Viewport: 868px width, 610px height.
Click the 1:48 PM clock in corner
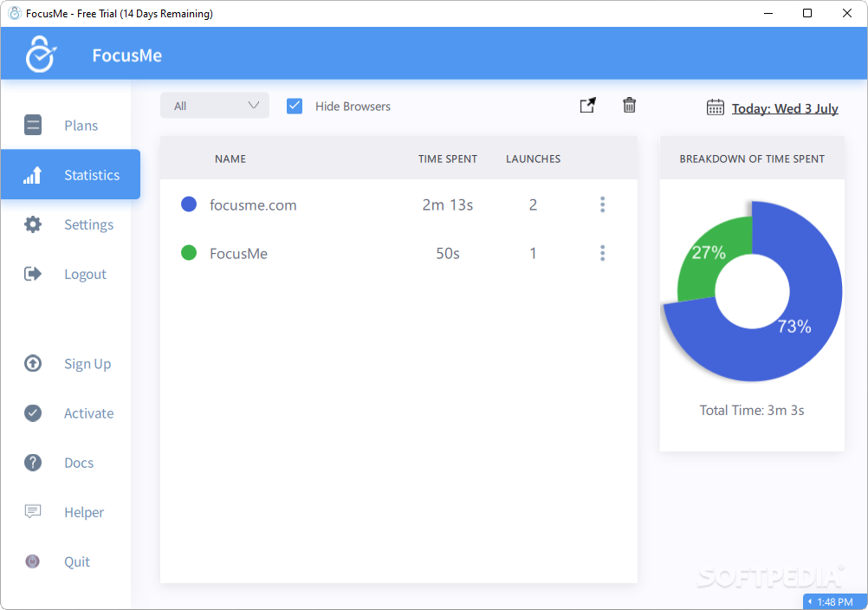(x=835, y=601)
